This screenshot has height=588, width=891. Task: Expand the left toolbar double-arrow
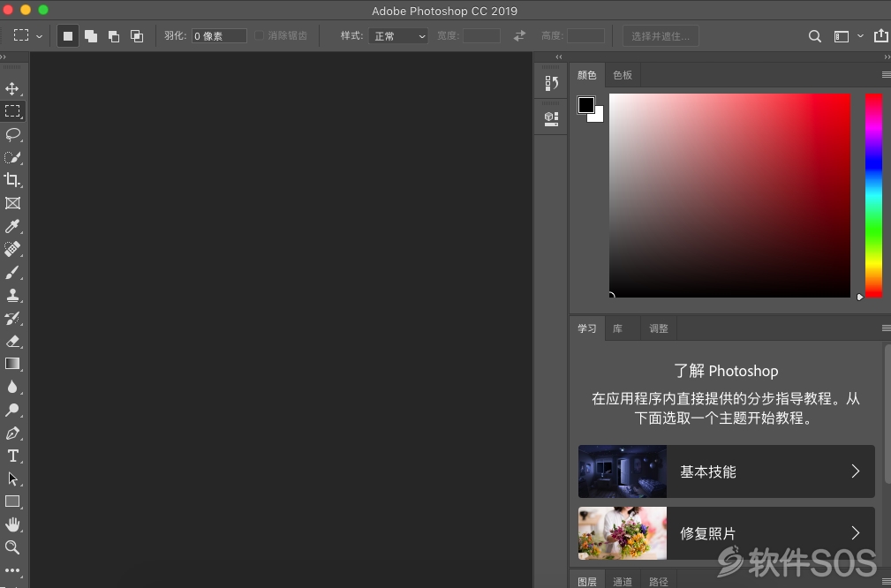click(3, 57)
